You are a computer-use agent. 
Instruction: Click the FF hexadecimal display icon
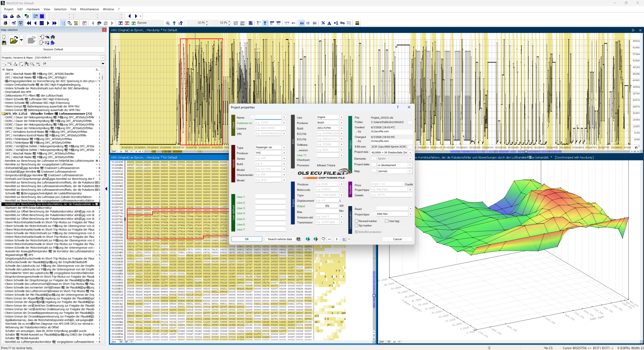tap(308, 23)
